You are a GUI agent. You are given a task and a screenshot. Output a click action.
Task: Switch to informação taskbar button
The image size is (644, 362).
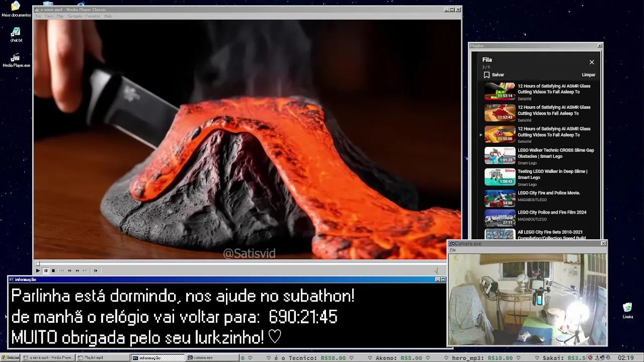pyautogui.click(x=157, y=357)
